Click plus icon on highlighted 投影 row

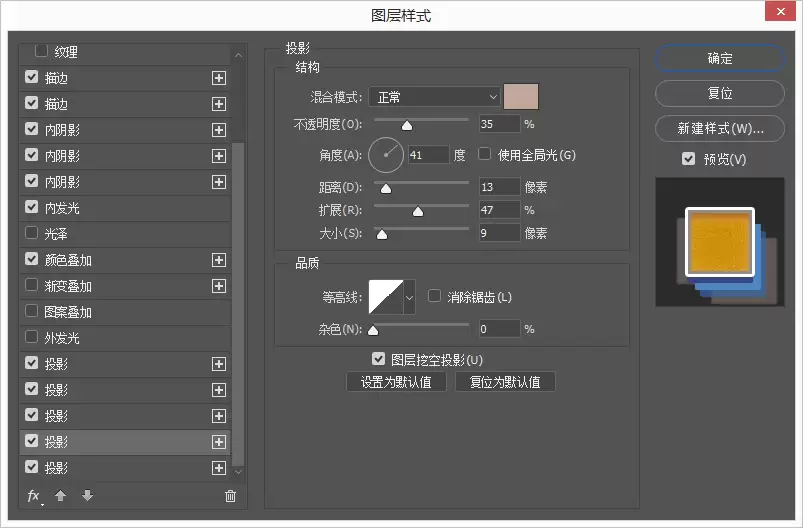(x=219, y=442)
